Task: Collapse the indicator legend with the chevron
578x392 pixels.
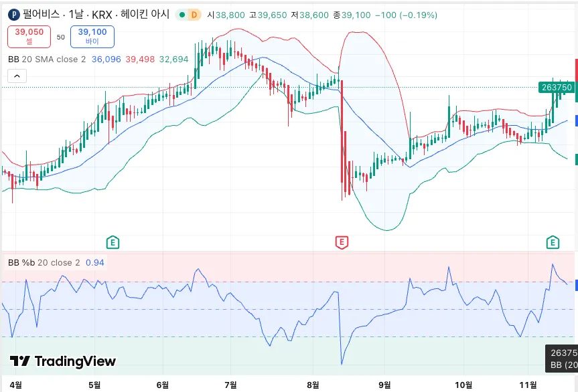Action: (x=17, y=76)
